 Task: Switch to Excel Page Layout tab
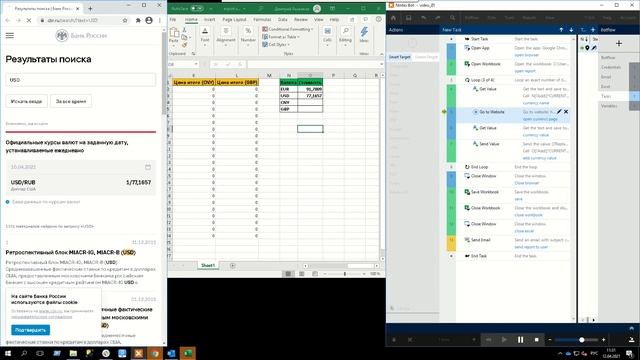pyautogui.click(x=234, y=19)
